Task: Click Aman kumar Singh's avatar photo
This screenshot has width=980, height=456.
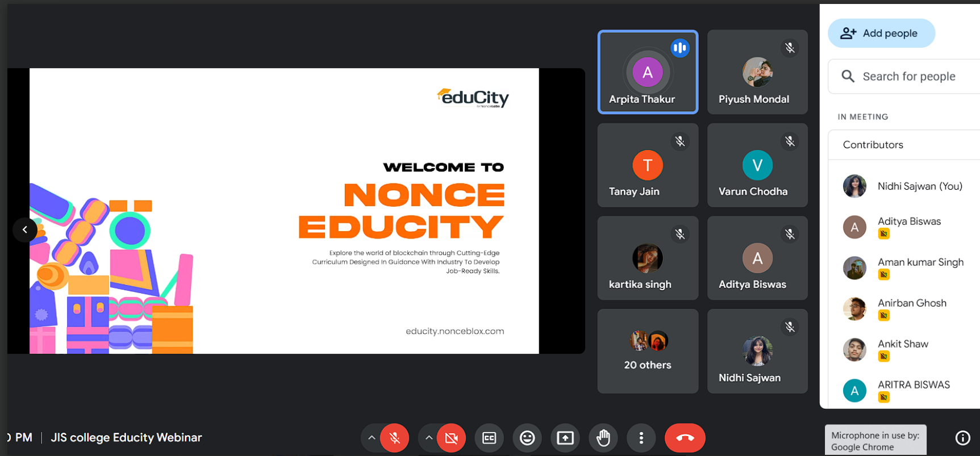Action: coord(854,268)
